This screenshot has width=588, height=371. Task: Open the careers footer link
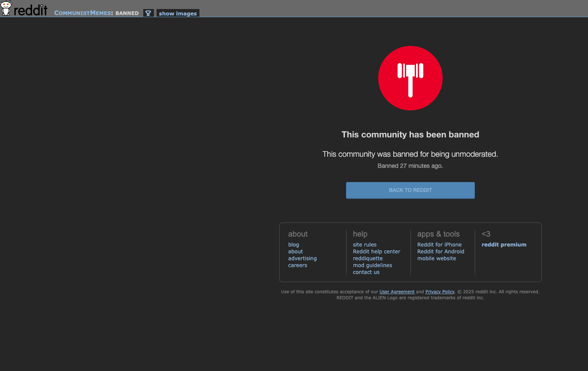[298, 265]
